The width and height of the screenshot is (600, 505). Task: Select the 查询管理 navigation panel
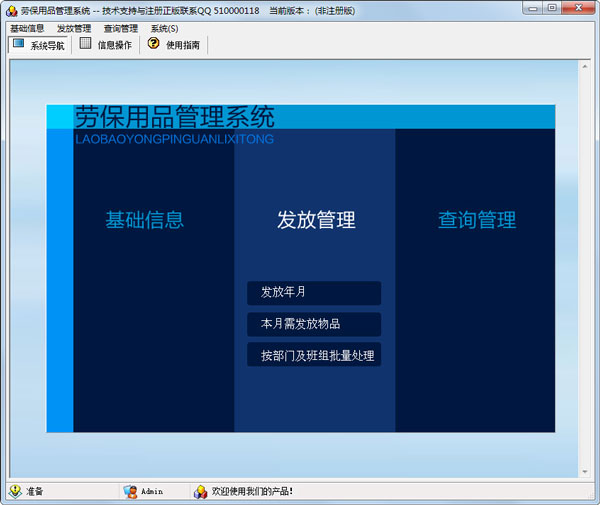coord(476,220)
